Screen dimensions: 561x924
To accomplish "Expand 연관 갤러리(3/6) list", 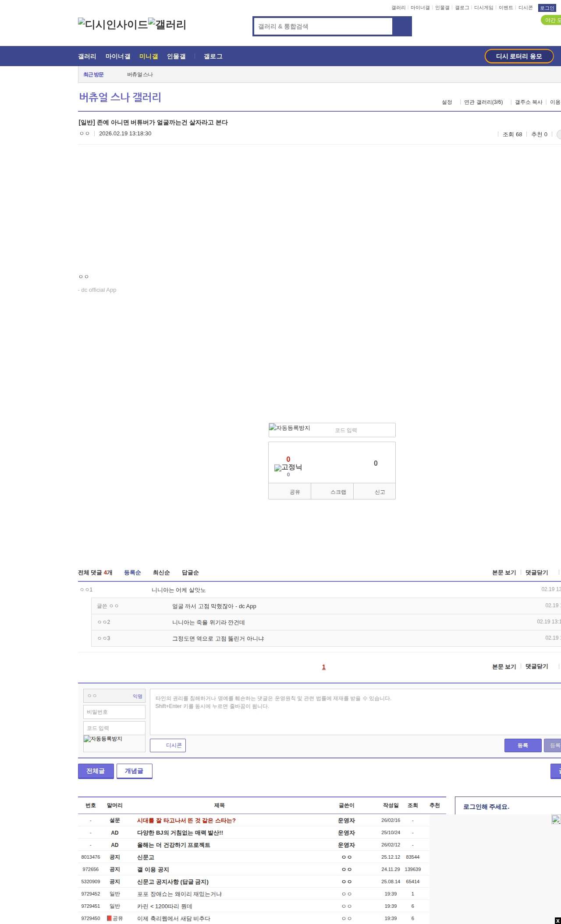I will coord(483,102).
